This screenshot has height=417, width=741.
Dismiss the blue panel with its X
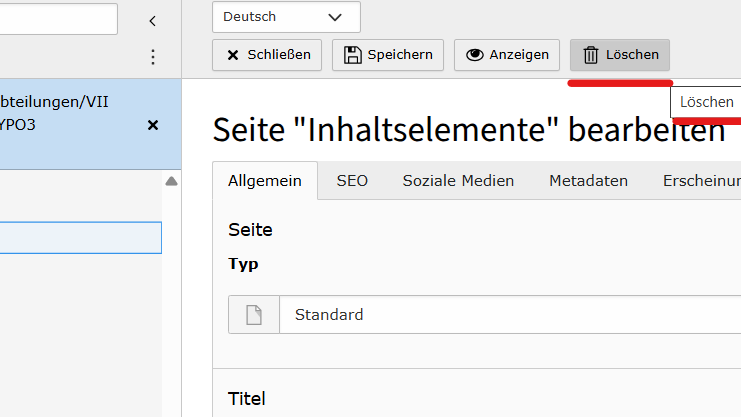(153, 125)
